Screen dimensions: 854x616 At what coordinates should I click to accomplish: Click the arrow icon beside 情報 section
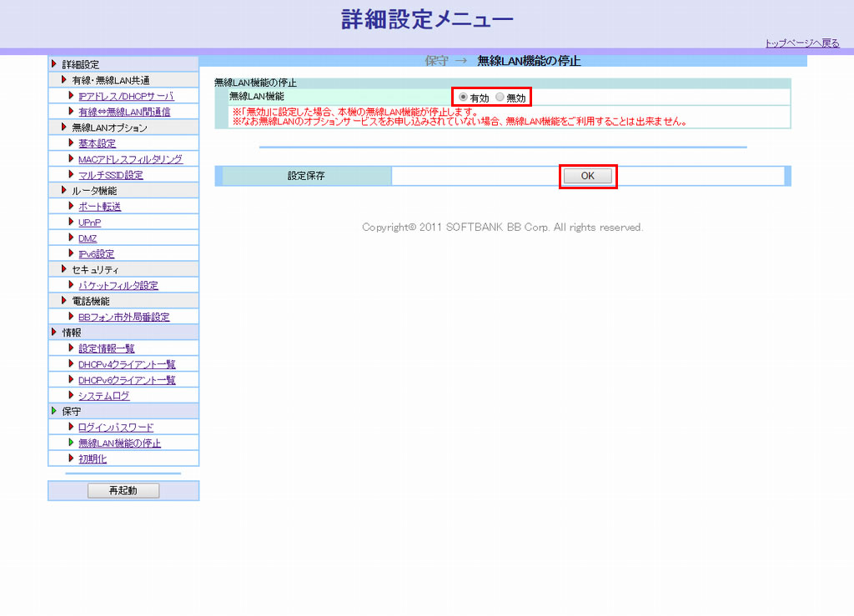[54, 333]
